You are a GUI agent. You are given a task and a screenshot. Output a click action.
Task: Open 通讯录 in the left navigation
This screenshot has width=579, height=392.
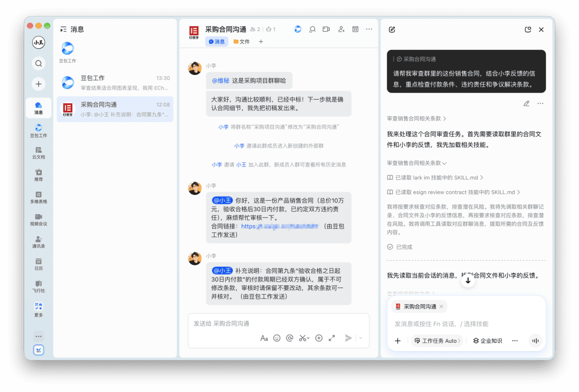(39, 242)
